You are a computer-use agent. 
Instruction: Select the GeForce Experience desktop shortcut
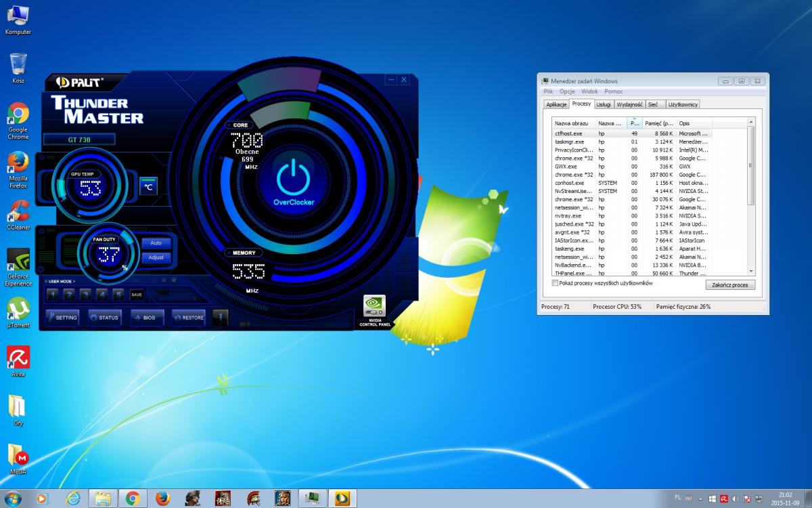18,268
